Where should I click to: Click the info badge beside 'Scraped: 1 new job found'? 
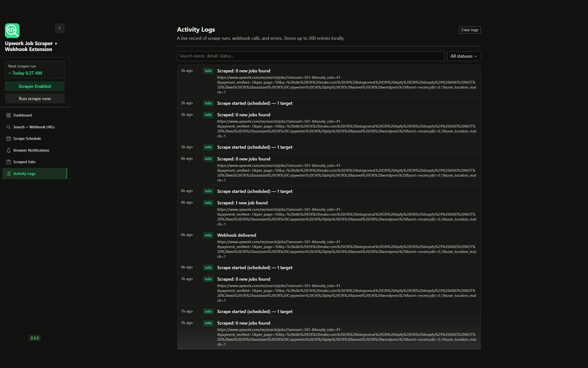209,203
